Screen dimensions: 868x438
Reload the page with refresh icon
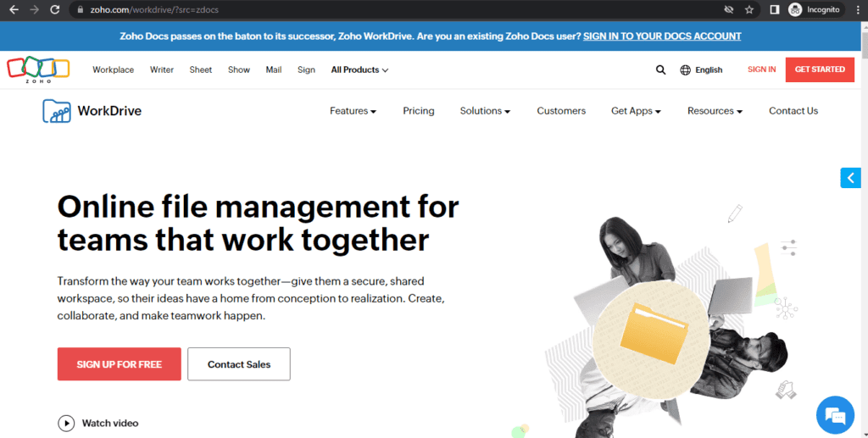click(55, 9)
